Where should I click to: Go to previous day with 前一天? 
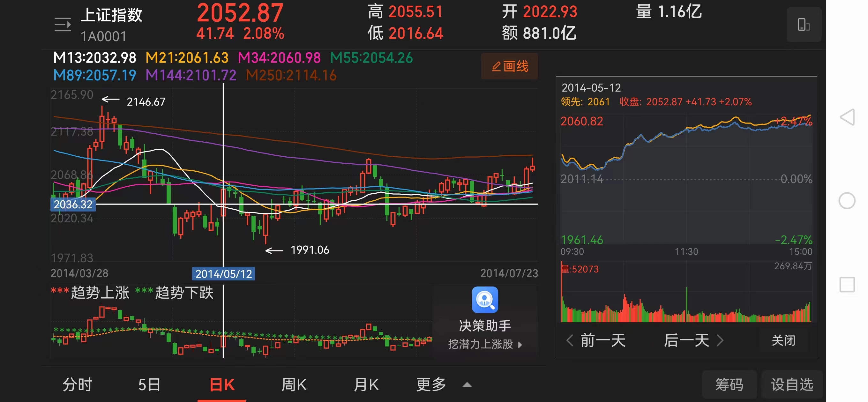point(603,341)
